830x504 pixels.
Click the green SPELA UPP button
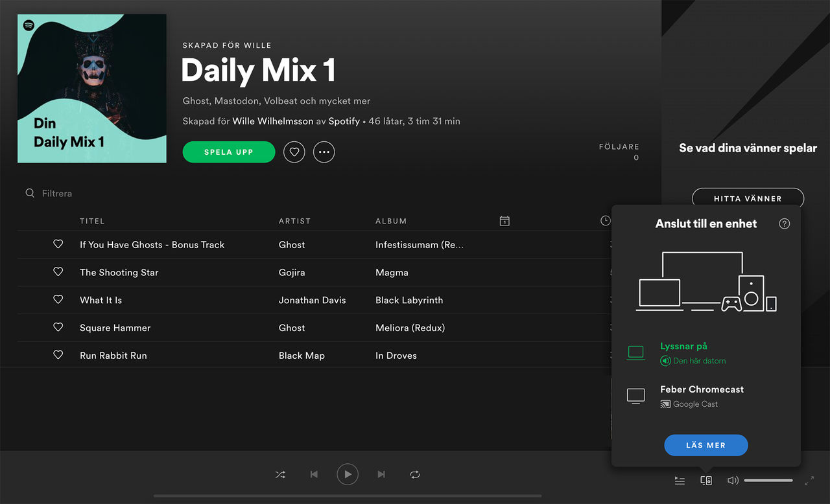pyautogui.click(x=229, y=152)
